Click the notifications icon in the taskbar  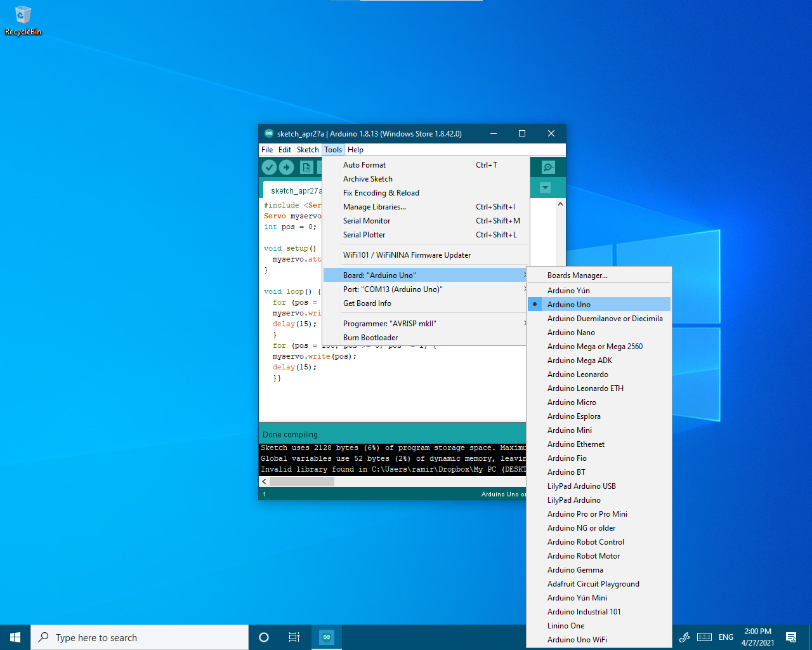pos(791,637)
